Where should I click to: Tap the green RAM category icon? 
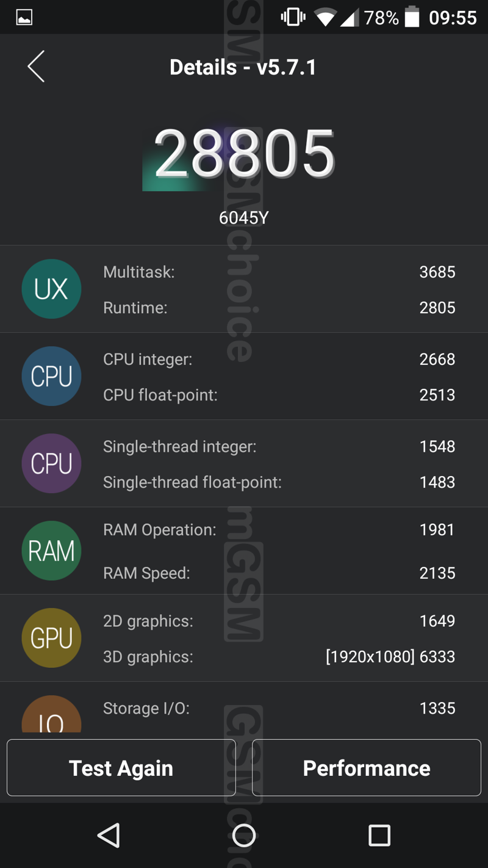click(51, 551)
